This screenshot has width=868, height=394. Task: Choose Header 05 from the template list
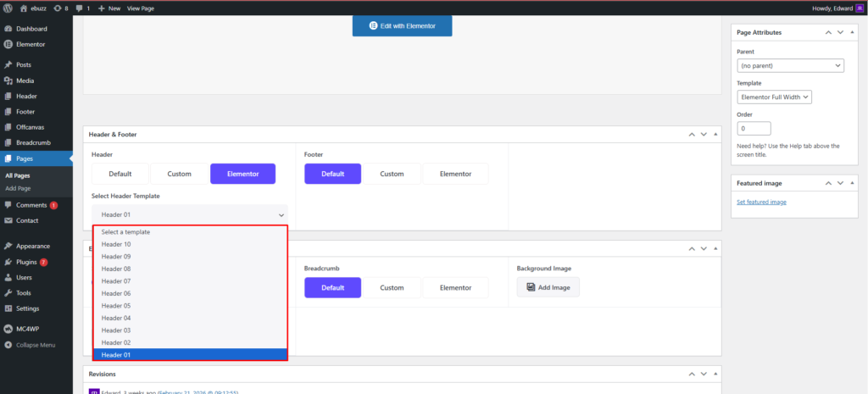[x=116, y=306]
